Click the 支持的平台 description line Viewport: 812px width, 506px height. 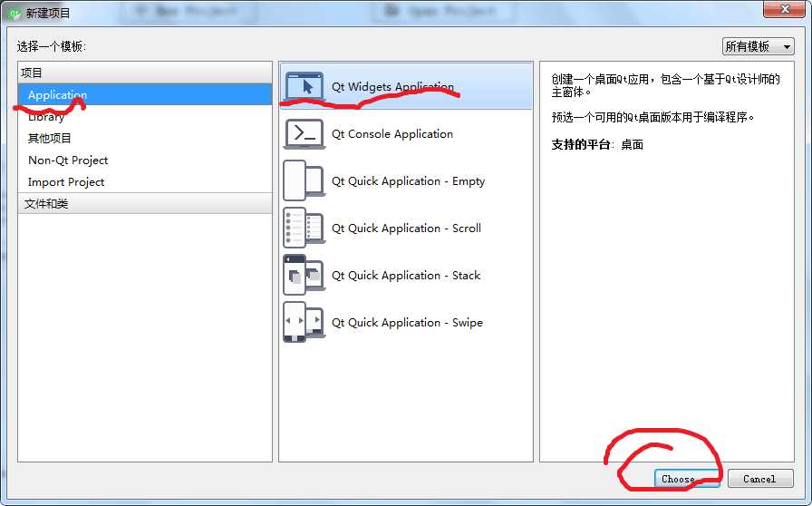(597, 145)
